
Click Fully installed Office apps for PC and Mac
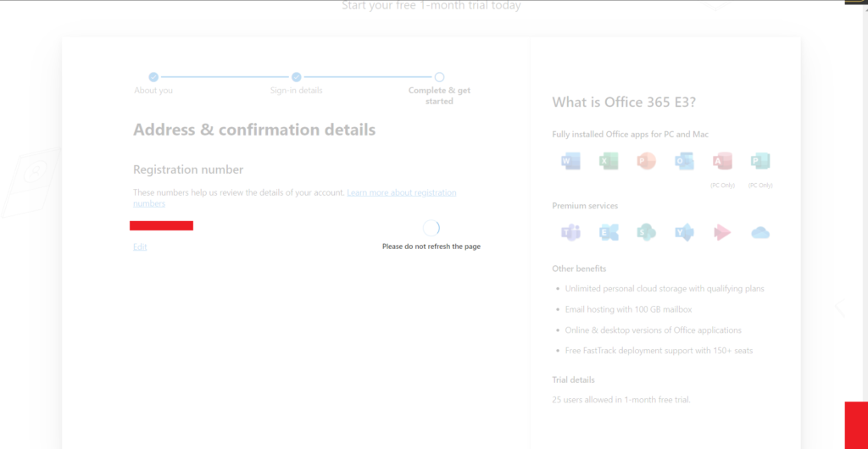click(630, 135)
